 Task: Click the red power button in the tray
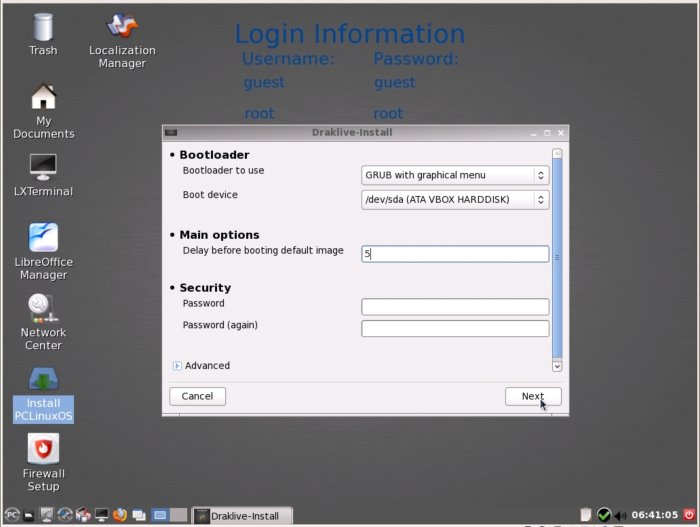[x=688, y=516]
